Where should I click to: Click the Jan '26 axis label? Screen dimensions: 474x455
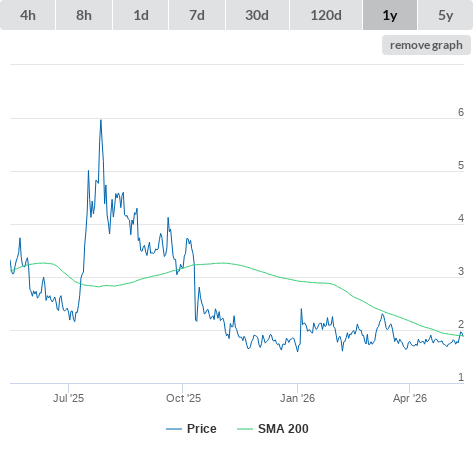[x=297, y=398]
